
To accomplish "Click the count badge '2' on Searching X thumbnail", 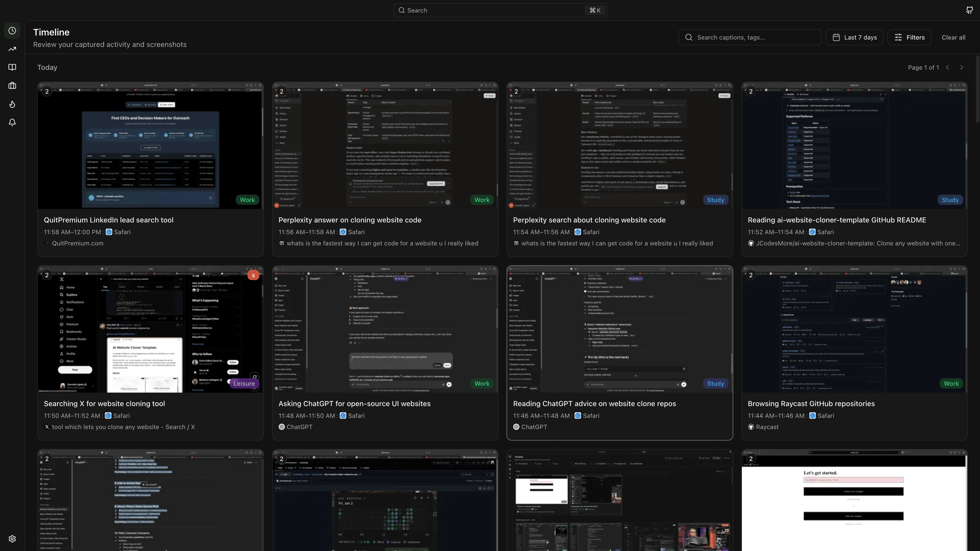I will (47, 275).
